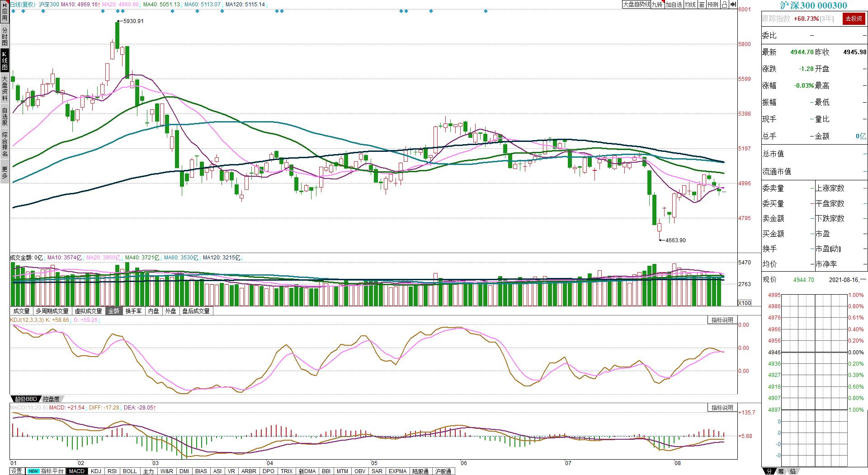Select the 内盘 tab

click(154, 311)
